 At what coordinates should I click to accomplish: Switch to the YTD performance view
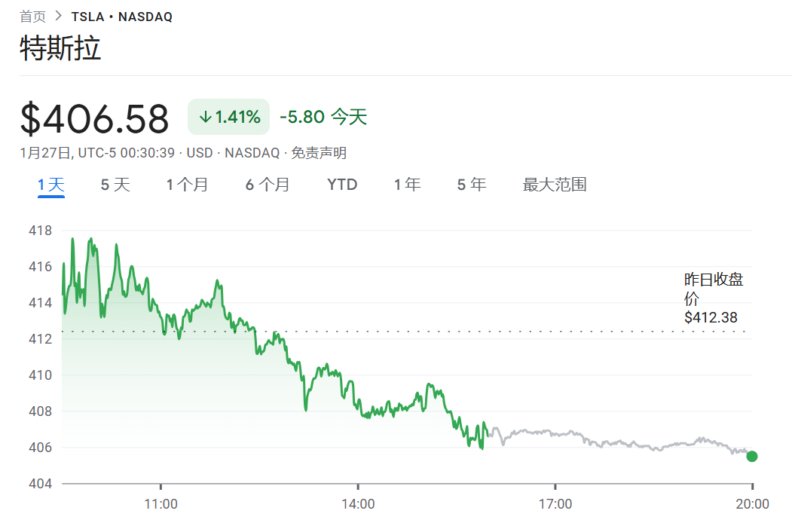pyautogui.click(x=342, y=184)
